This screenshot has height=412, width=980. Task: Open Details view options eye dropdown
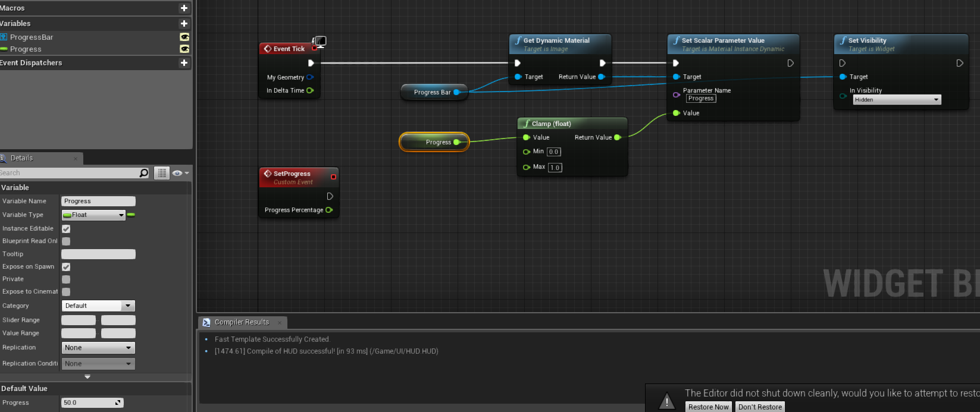[x=180, y=173]
